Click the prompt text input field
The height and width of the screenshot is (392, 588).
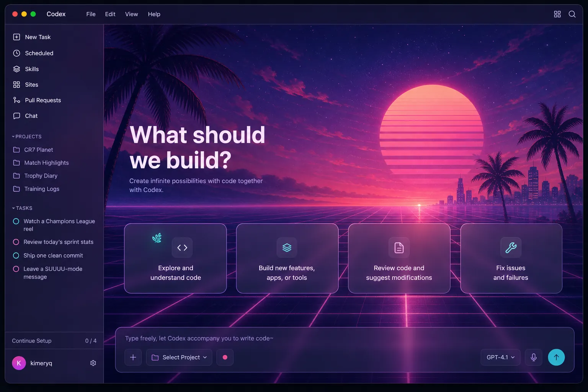(345, 338)
